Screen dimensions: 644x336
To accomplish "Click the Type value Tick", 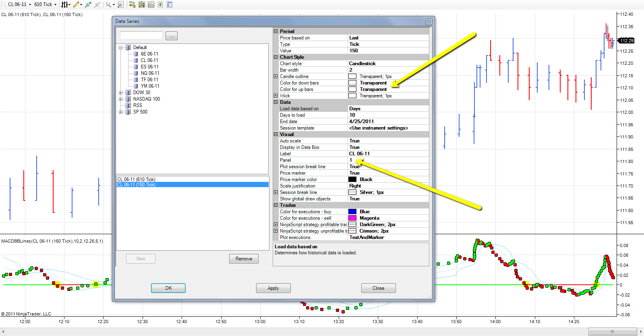I will (388, 44).
